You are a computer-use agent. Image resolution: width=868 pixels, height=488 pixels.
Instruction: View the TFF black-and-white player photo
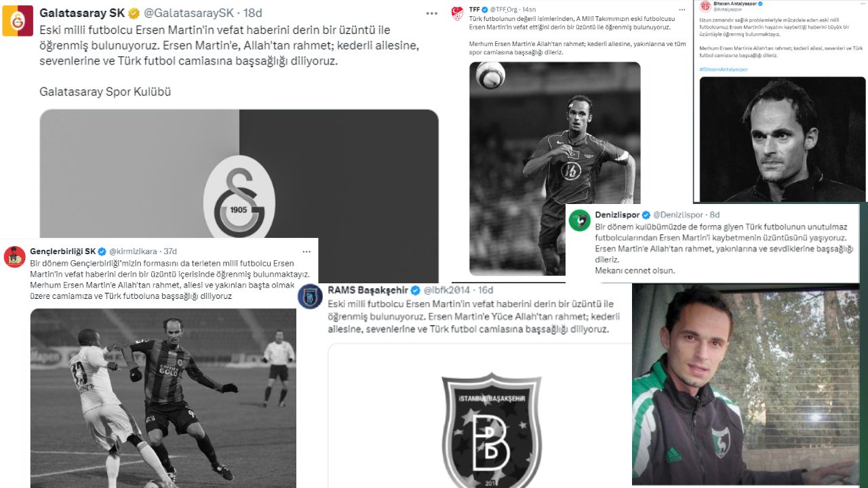(555, 168)
